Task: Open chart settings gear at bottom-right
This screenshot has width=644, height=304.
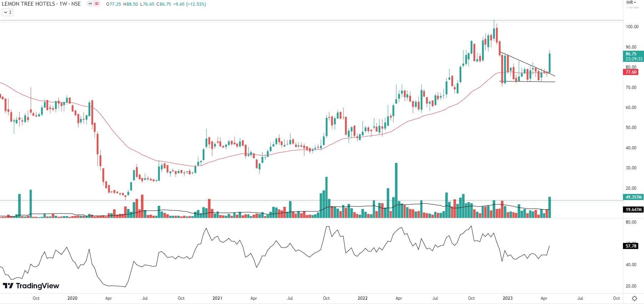Action: [x=634, y=298]
